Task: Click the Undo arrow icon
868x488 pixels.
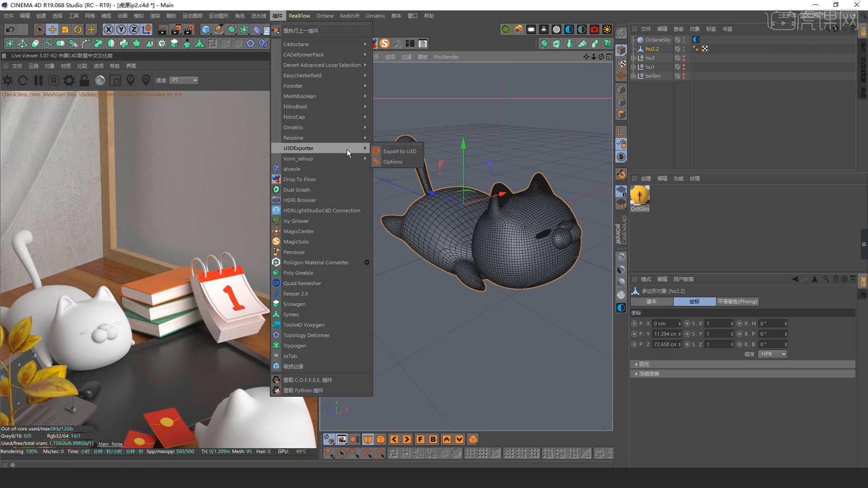Action: pyautogui.click(x=10, y=30)
